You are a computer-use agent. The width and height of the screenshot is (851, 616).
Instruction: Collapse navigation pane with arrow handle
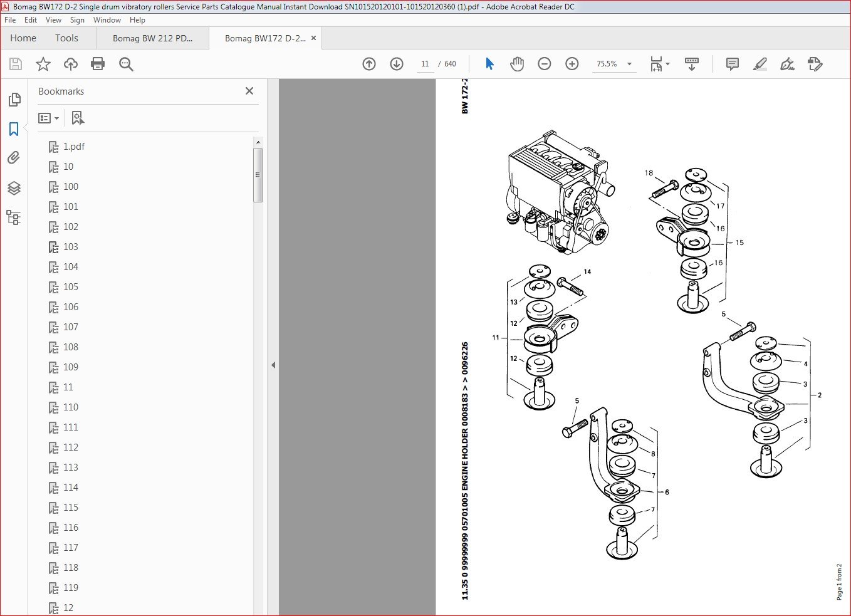click(273, 365)
